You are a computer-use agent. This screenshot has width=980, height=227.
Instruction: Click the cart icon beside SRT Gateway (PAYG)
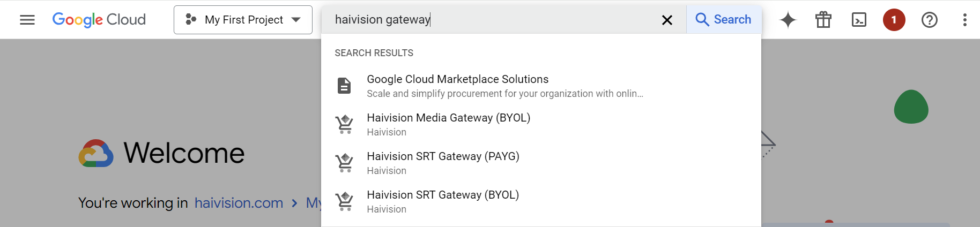click(x=345, y=163)
